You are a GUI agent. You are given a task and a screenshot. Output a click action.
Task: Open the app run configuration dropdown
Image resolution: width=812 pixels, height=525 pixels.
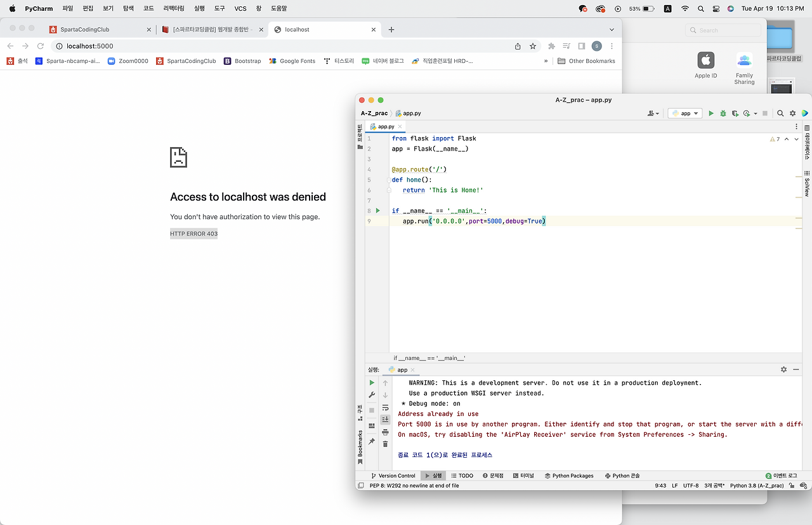pos(685,113)
